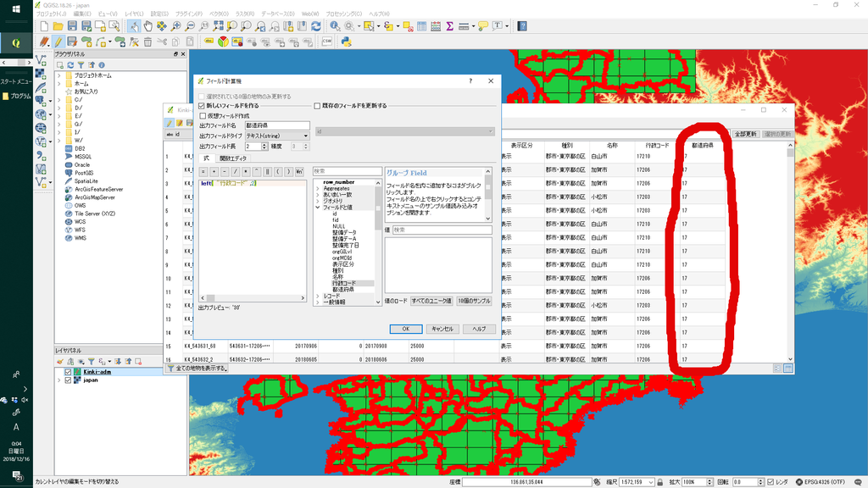This screenshot has width=868, height=488.
Task: Check the 既存のフィールドを更新する checkbox
Action: click(317, 106)
